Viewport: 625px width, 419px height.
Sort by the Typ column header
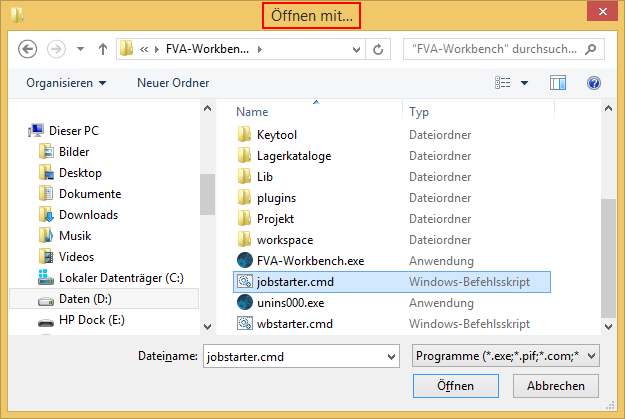[x=419, y=112]
